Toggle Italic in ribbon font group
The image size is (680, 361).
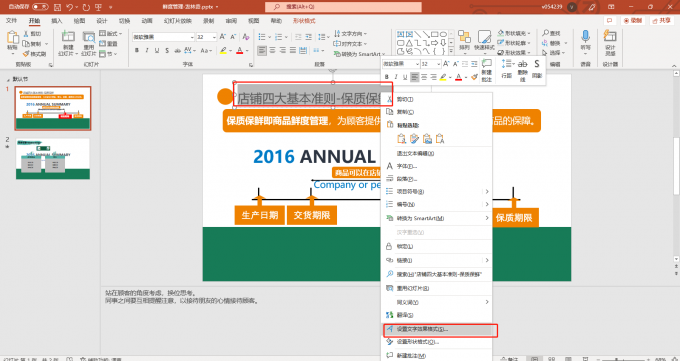click(x=147, y=50)
